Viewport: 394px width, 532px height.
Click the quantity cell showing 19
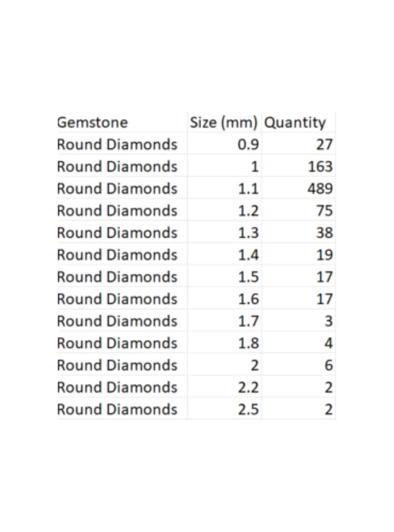324,255
